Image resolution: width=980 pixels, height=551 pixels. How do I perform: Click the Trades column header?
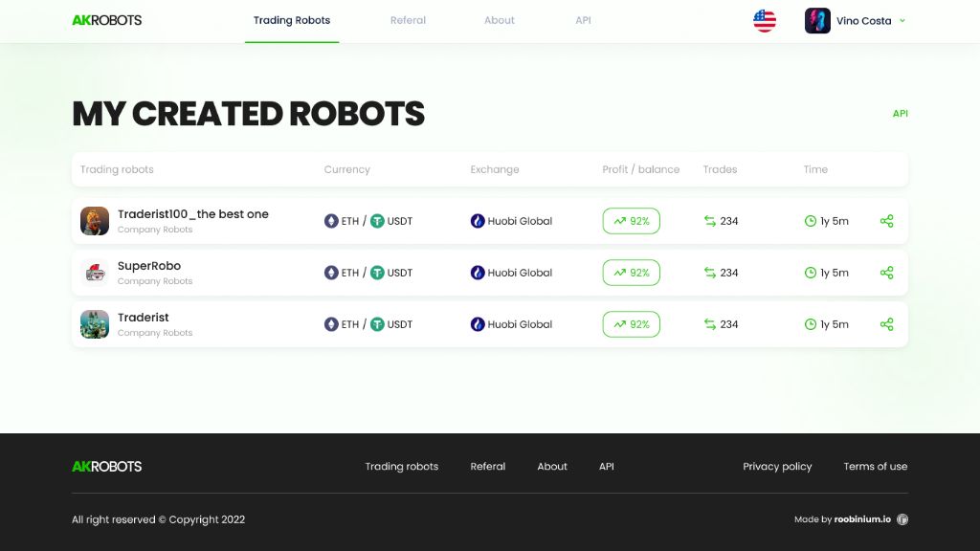[x=720, y=169]
